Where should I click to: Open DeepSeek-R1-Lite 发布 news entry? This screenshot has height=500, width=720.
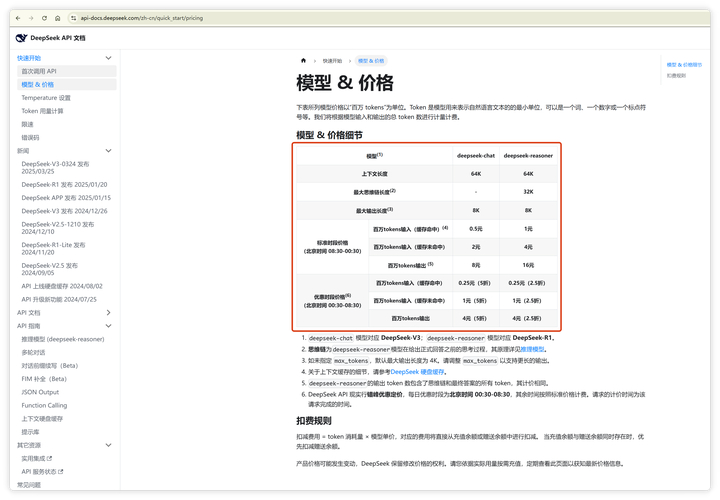click(53, 249)
